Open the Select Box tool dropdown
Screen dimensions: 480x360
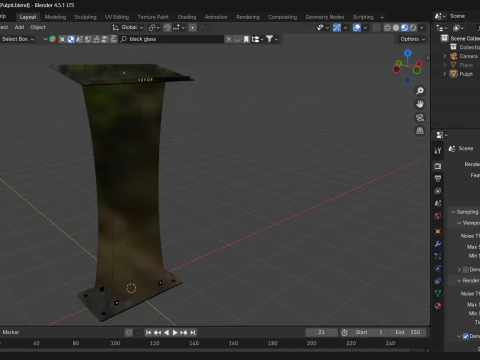(x=18, y=39)
